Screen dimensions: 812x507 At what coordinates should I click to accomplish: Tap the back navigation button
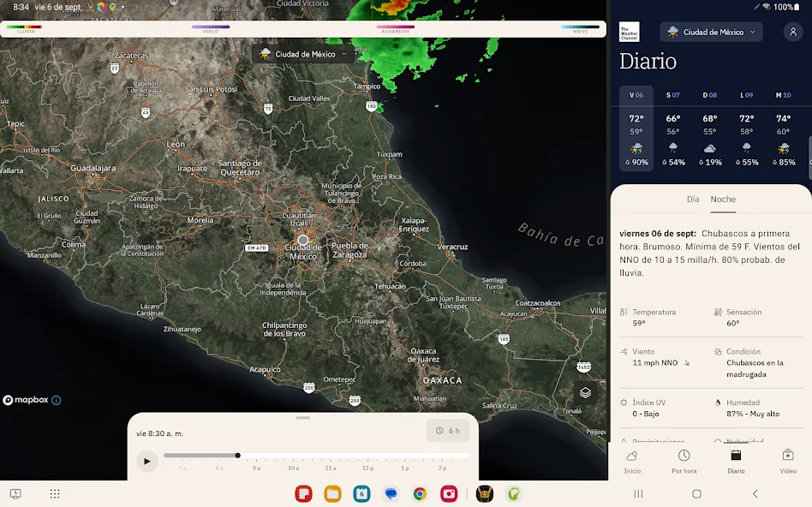(x=755, y=493)
